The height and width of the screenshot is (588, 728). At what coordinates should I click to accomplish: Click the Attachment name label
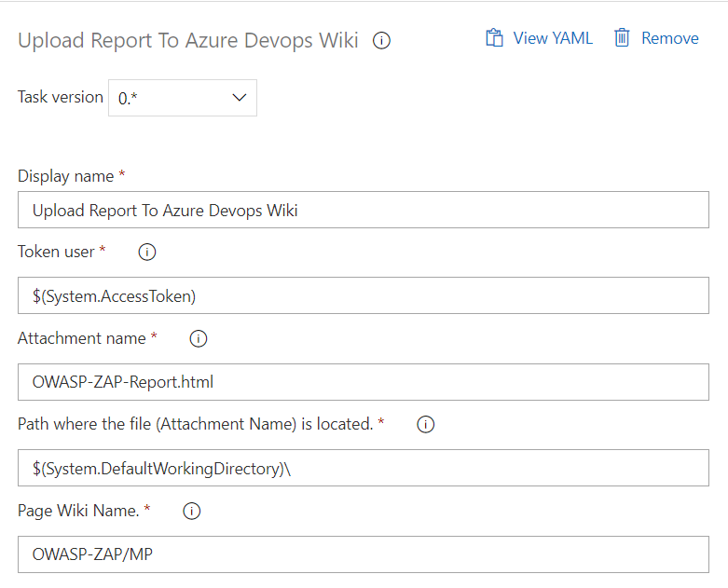tap(82, 338)
